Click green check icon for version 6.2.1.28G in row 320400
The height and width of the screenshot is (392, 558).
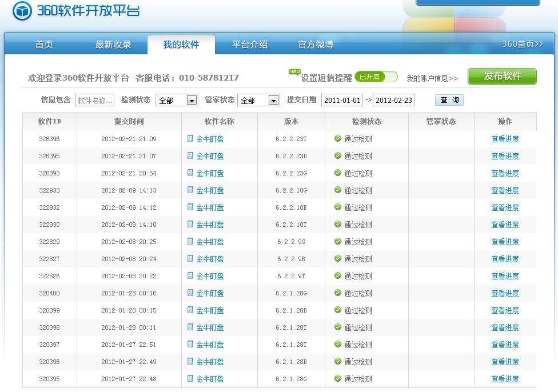[338, 293]
